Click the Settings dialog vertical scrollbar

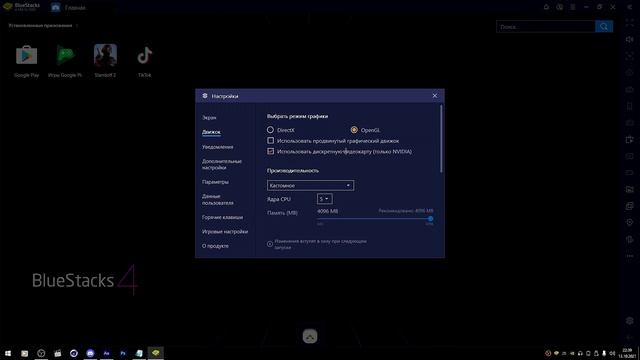(441, 138)
